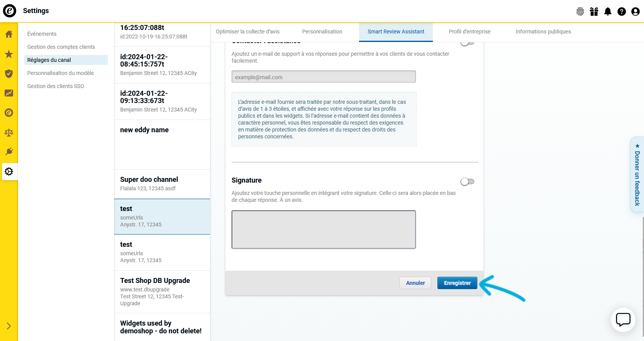This screenshot has width=644, height=341.
Task: Click the notifications bell icon
Action: coord(608,12)
